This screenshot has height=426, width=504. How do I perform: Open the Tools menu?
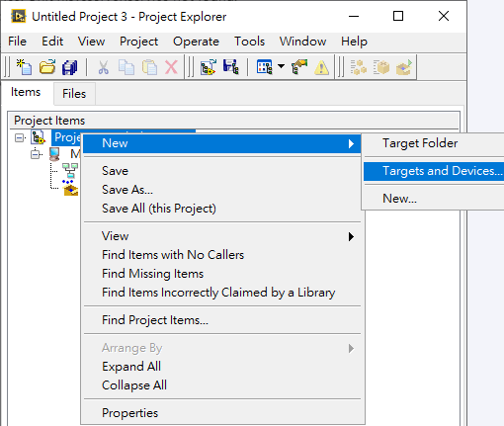249,42
